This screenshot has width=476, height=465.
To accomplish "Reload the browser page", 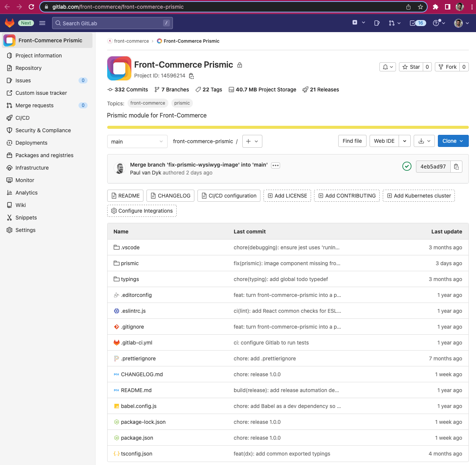I will tap(31, 7).
